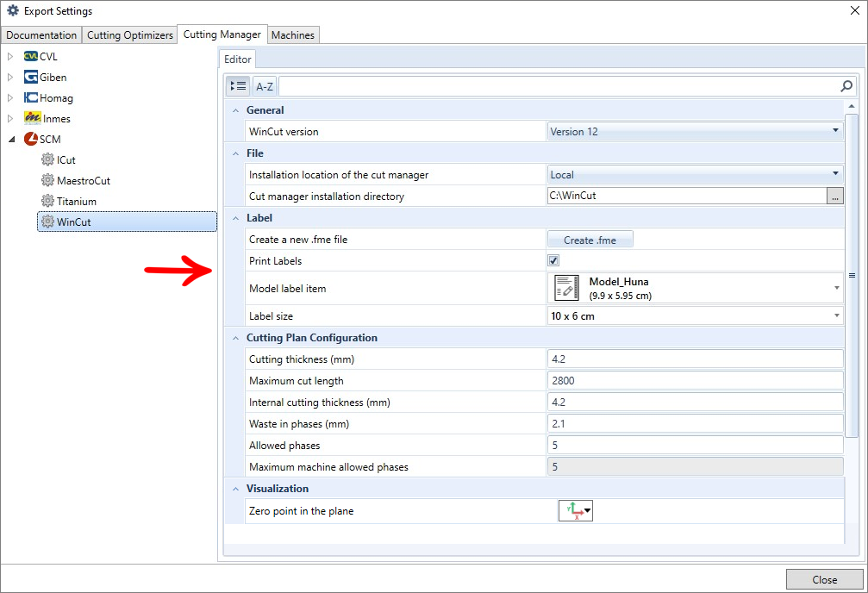Select the Editor tab
The image size is (868, 593).
238,59
